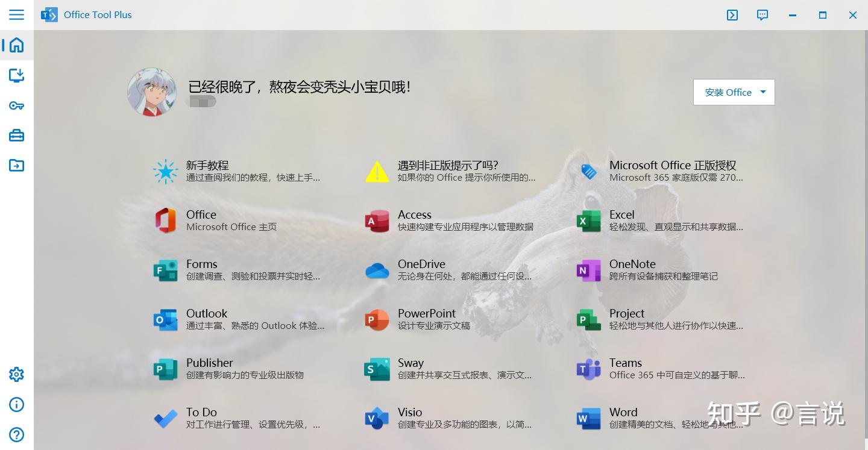Screen dimensions: 868x450
Task: Open the command terminal icon in title bar
Action: 732,15
